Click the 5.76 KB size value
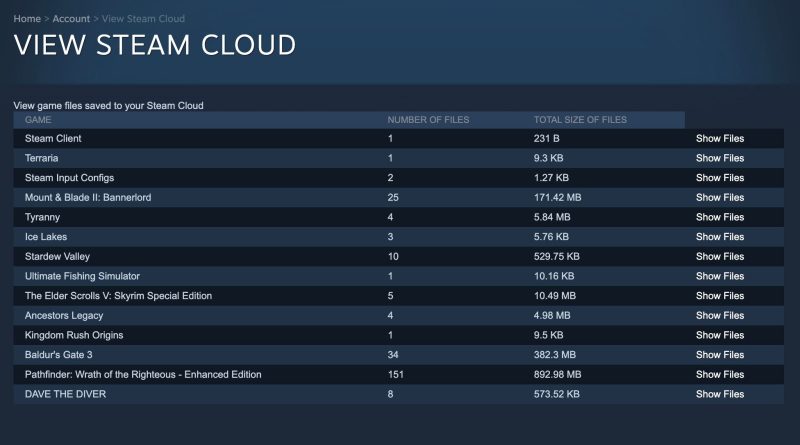 [551, 237]
